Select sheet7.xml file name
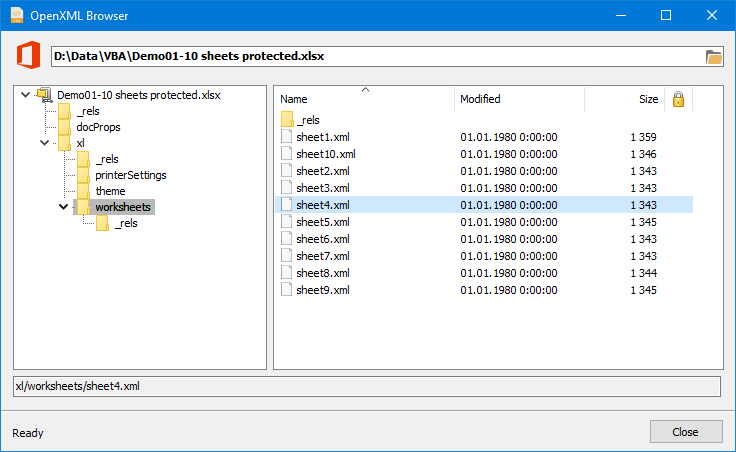Viewport: 736px width, 452px height. [x=322, y=256]
